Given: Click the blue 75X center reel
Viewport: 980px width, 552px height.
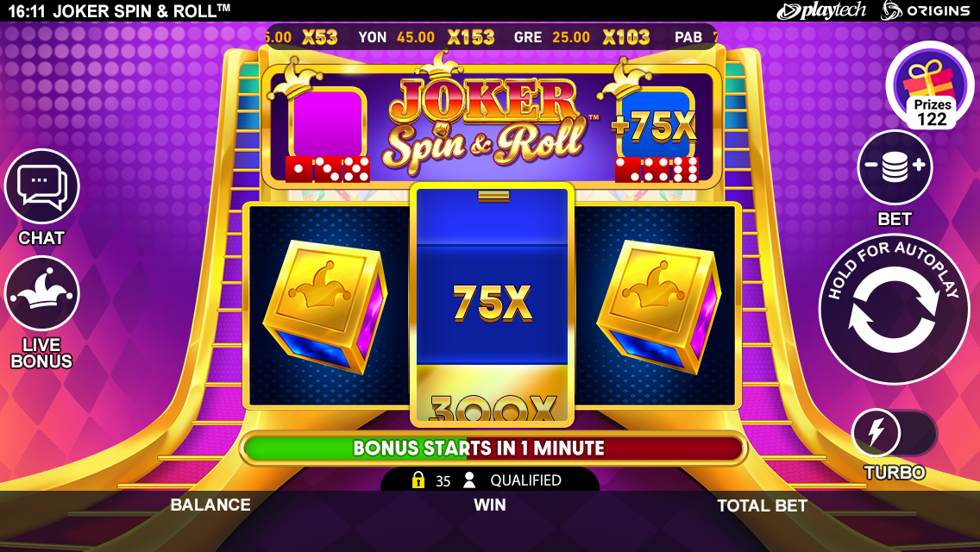Looking at the screenshot, I should [x=492, y=304].
